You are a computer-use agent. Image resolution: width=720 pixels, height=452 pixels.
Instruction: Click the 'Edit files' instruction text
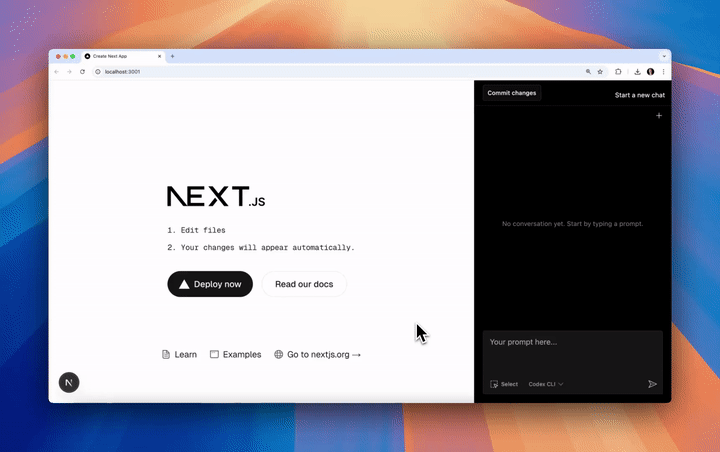click(x=203, y=230)
